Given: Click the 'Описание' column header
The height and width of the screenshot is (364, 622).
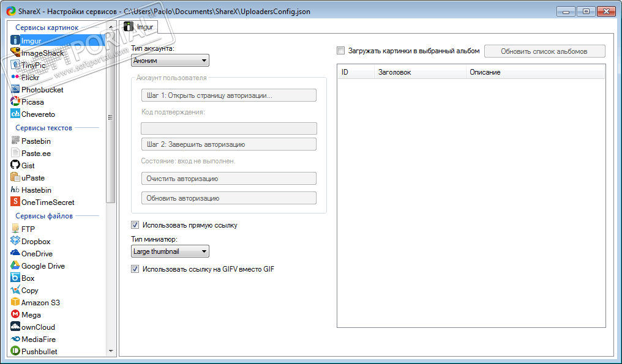Looking at the screenshot, I should [x=536, y=72].
